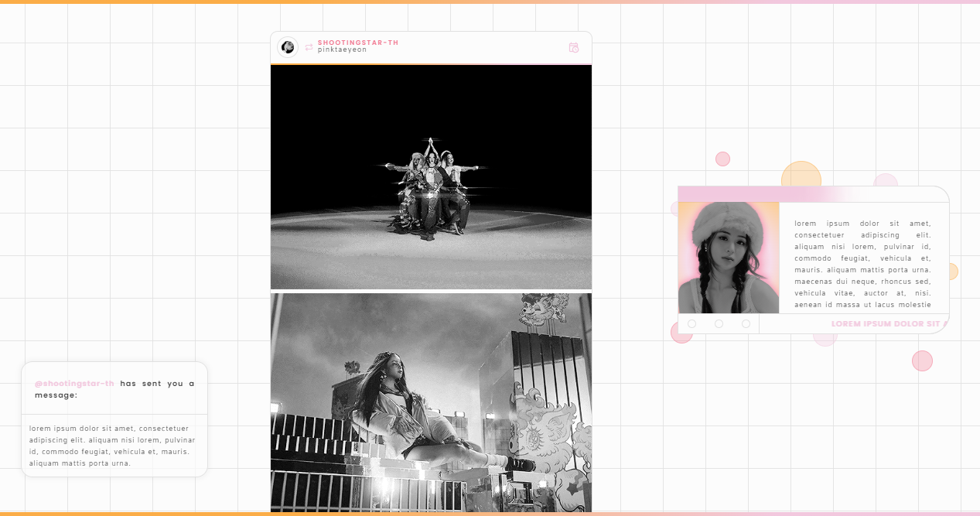Select the middle circle icon on the sidebar card
Image resolution: width=980 pixels, height=516 pixels.
[x=719, y=323]
